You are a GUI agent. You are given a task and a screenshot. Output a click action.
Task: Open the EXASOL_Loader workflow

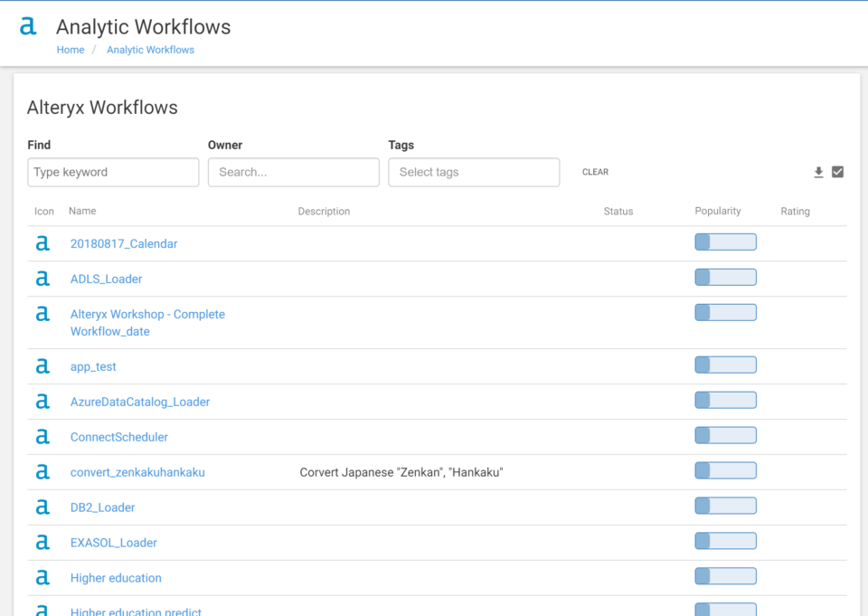pyautogui.click(x=114, y=543)
